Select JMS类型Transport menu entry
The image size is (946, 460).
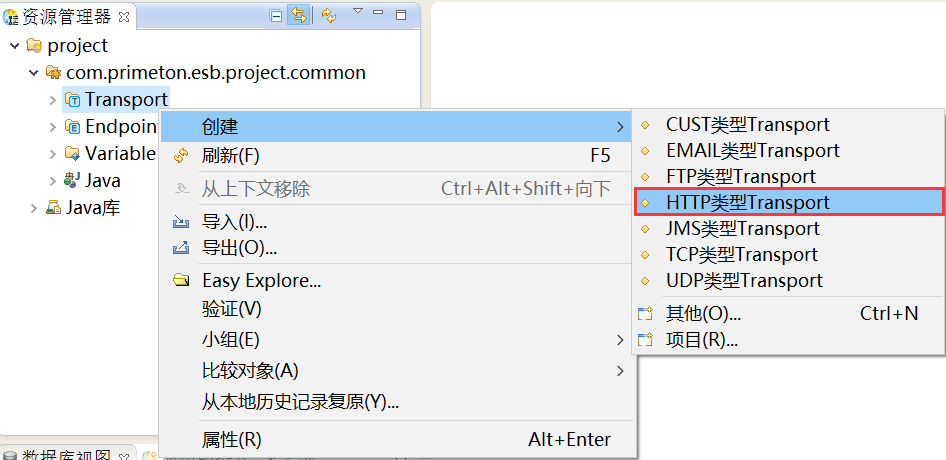742,228
